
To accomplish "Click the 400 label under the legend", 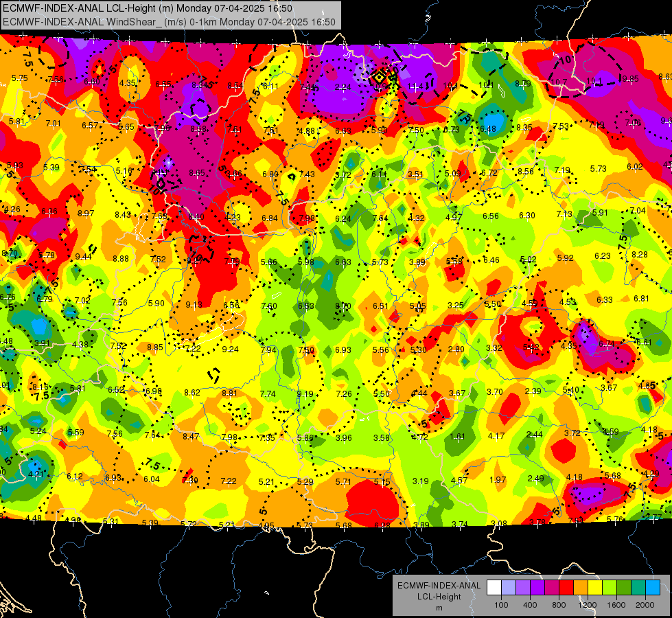I will pyautogui.click(x=530, y=605).
